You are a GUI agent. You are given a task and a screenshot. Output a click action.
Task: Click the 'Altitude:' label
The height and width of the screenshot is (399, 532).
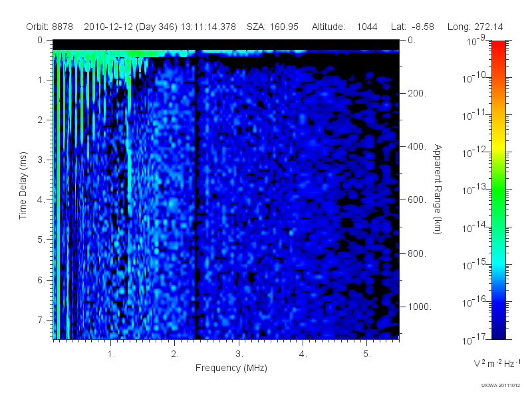[329, 27]
